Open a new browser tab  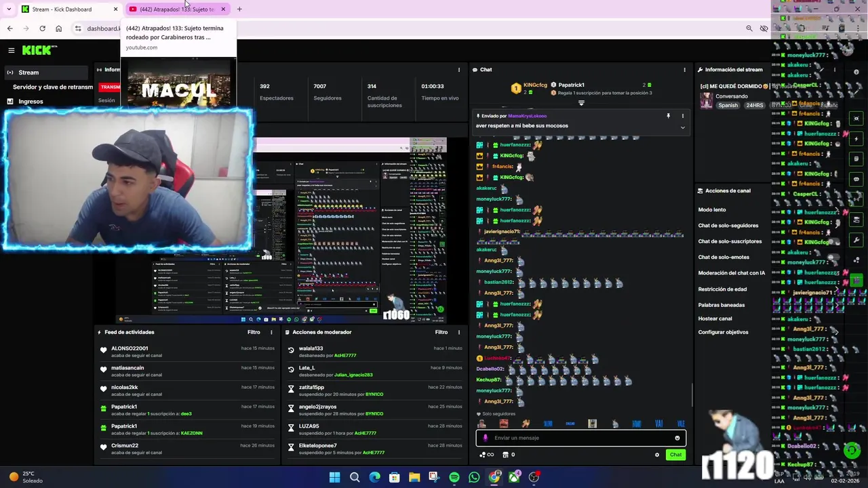pos(239,9)
